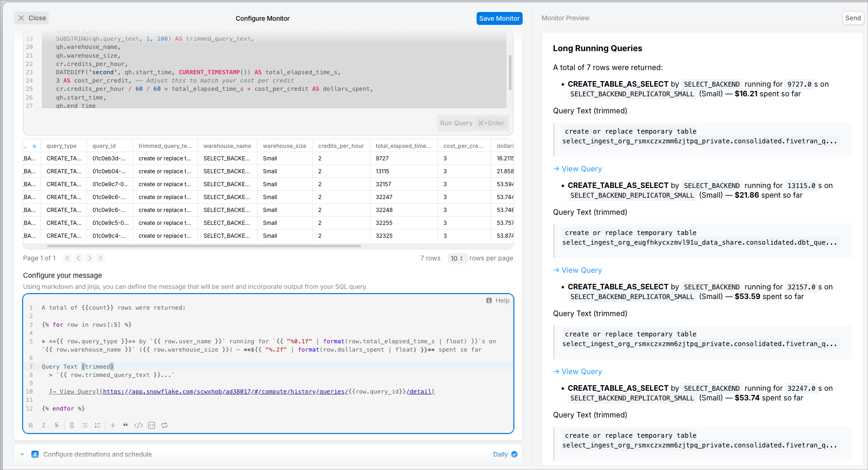Click the $53.74 spent amount in preview
The width and height of the screenshot is (868, 470).
coord(747,398)
